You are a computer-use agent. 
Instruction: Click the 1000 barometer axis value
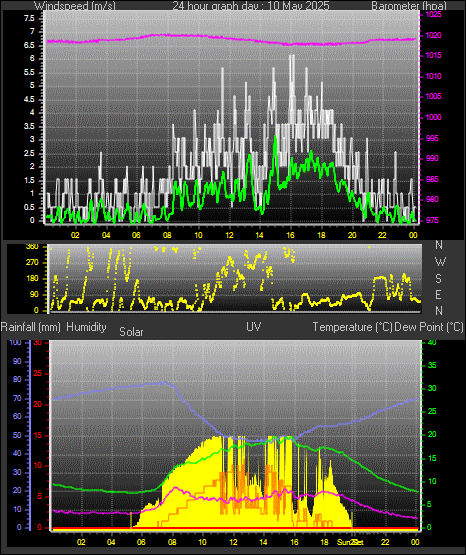tap(433, 117)
